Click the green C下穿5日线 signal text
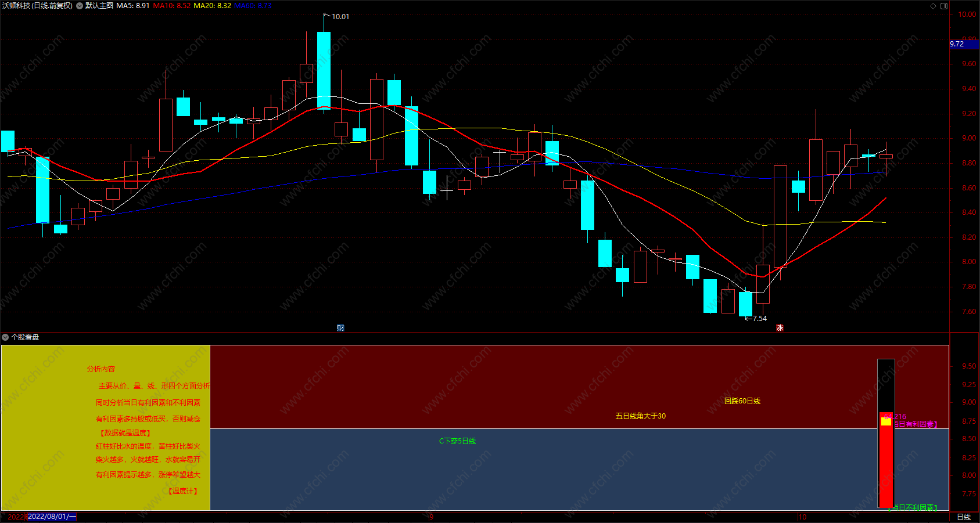 457,441
